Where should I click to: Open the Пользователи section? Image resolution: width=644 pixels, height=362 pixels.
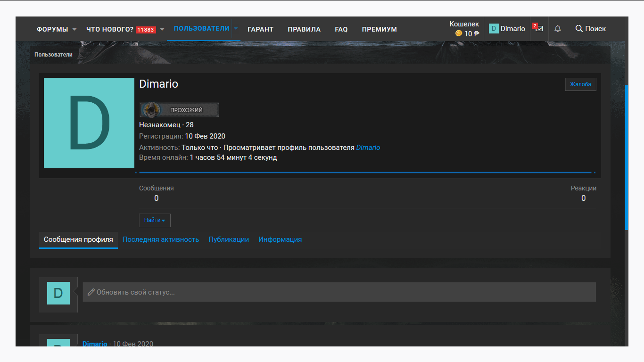point(202,29)
